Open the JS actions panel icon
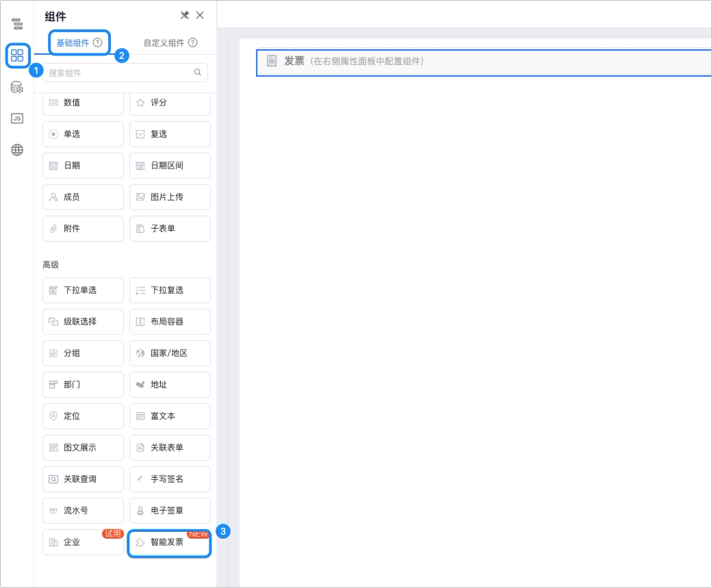Image resolution: width=712 pixels, height=588 pixels. 17,118
